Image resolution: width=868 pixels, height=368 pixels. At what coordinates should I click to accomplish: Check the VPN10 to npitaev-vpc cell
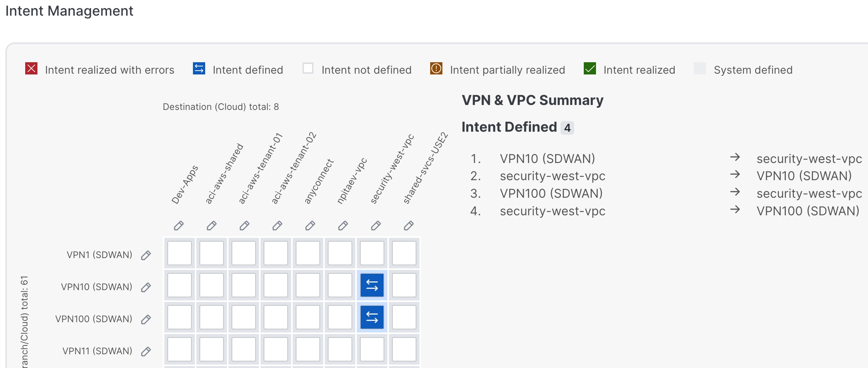pyautogui.click(x=340, y=285)
